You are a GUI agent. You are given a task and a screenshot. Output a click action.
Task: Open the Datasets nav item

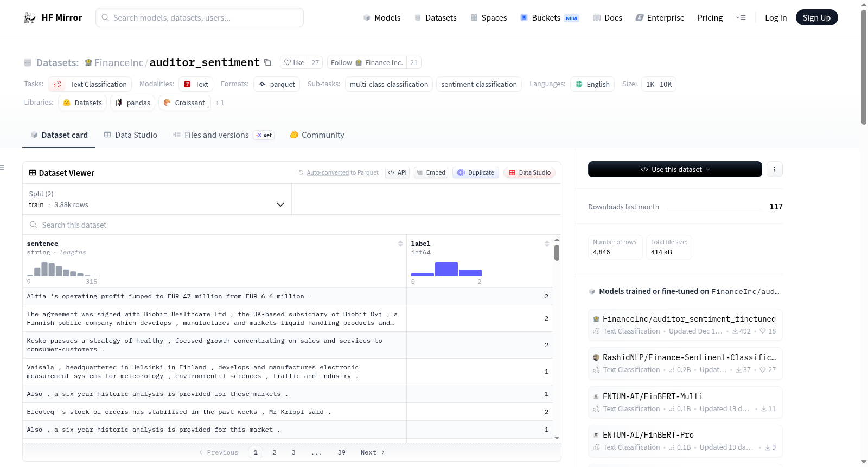point(435,18)
